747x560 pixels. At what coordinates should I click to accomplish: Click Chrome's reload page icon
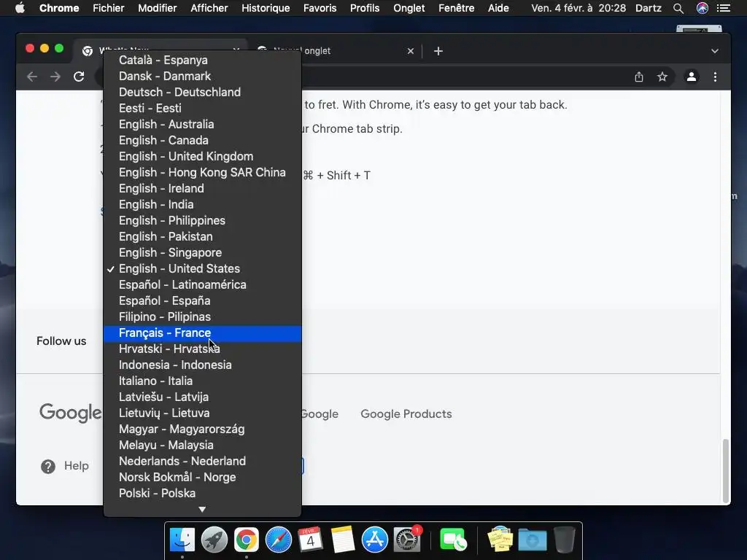[79, 77]
